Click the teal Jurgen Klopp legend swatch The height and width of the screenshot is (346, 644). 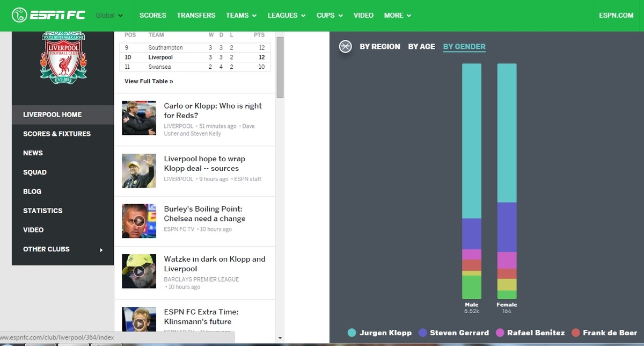coord(352,333)
